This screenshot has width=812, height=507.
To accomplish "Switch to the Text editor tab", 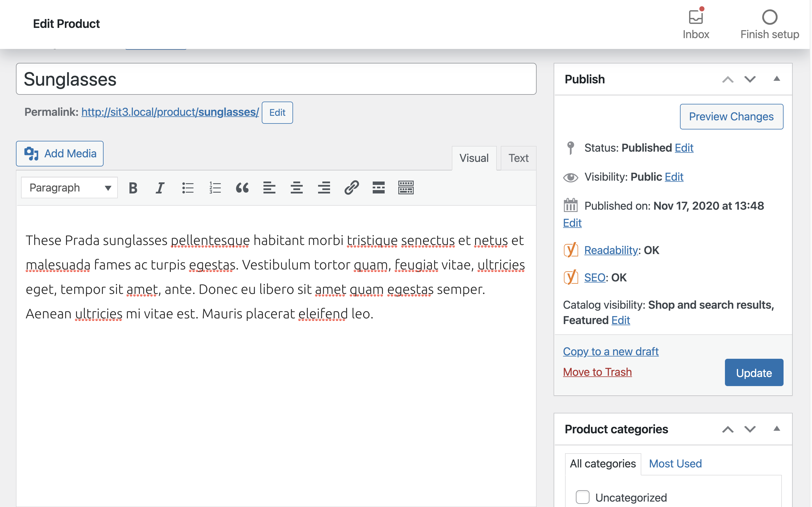I will coord(518,158).
